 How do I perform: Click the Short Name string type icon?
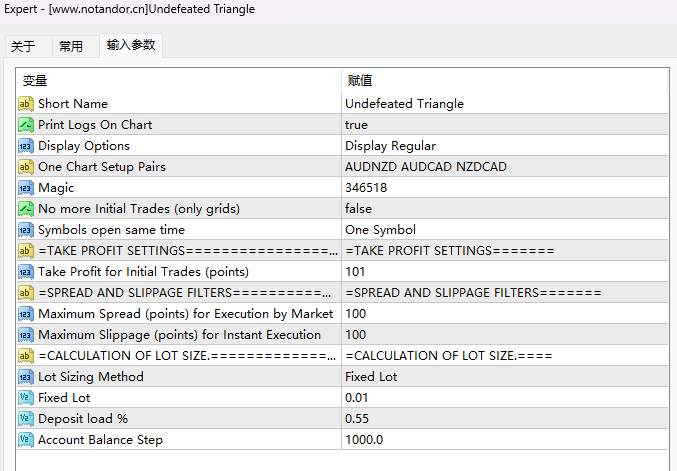tap(26, 104)
